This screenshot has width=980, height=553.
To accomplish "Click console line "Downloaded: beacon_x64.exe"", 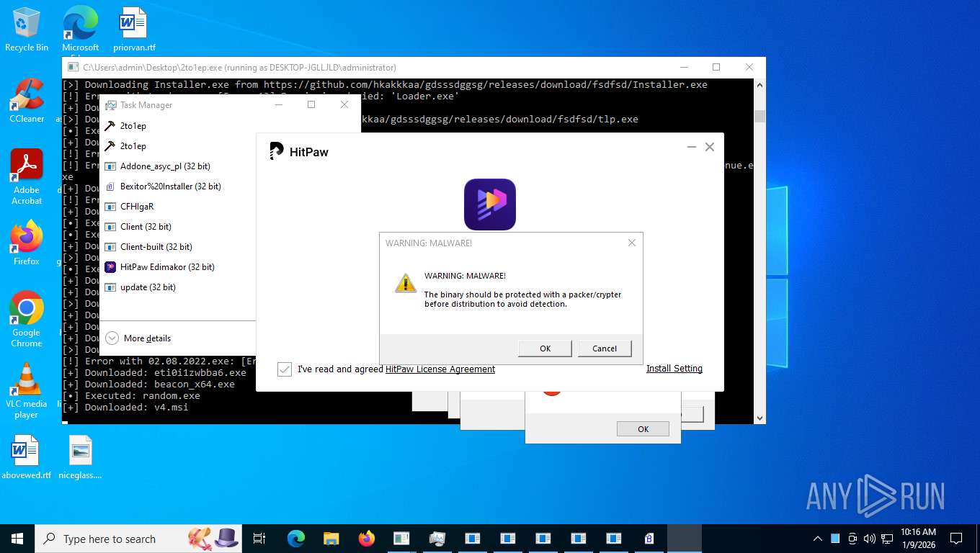I will pyautogui.click(x=148, y=385).
